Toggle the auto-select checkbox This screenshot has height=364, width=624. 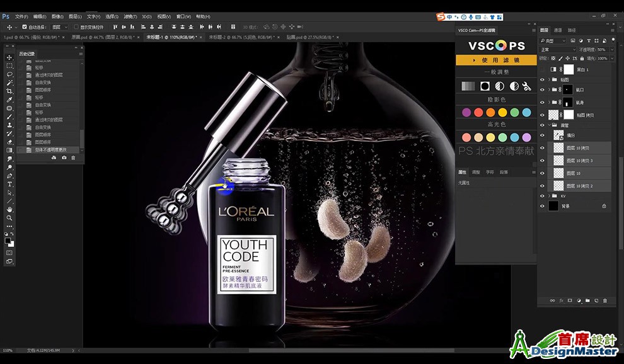click(25, 27)
